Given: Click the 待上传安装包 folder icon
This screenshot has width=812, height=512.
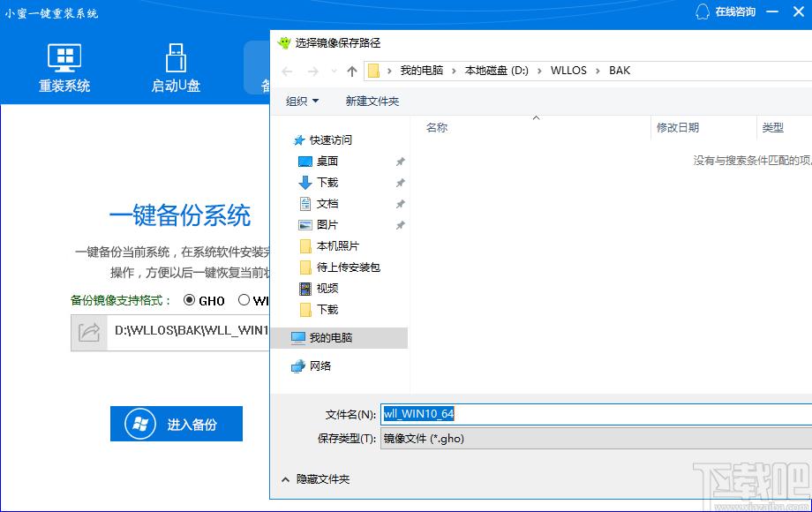Looking at the screenshot, I should click(x=305, y=267).
